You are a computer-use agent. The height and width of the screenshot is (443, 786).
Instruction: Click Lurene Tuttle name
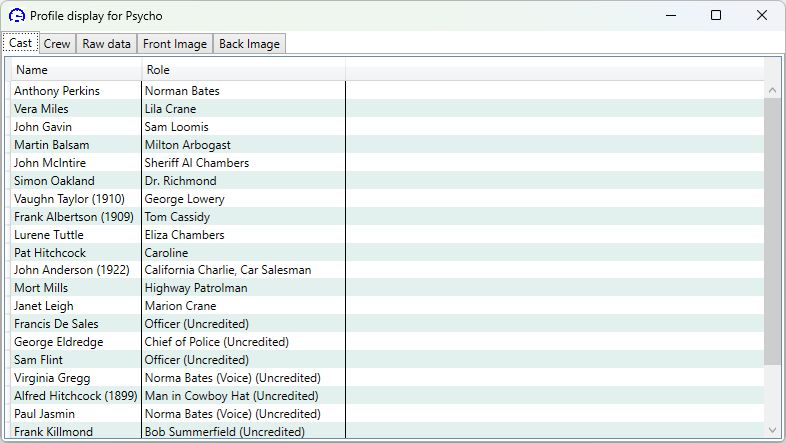click(49, 235)
